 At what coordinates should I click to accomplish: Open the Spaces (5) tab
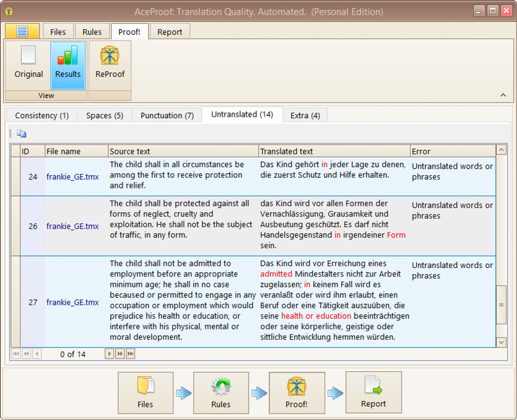click(x=104, y=115)
